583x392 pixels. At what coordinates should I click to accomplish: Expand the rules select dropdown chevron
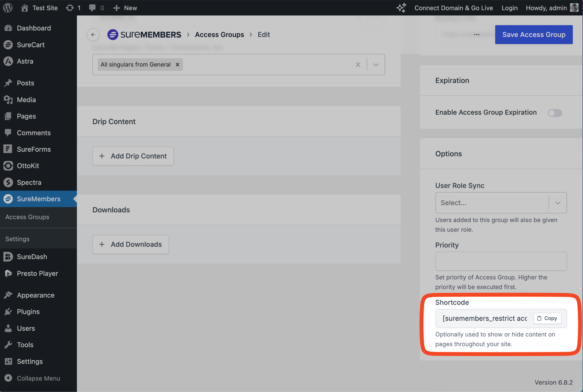376,65
